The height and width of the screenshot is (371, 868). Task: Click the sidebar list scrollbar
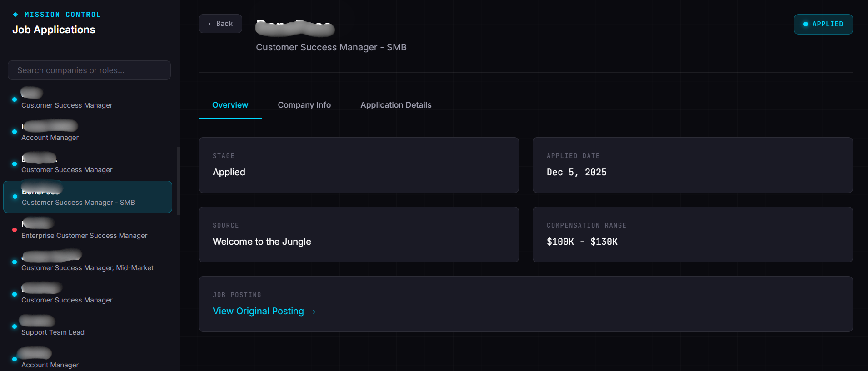tap(178, 181)
